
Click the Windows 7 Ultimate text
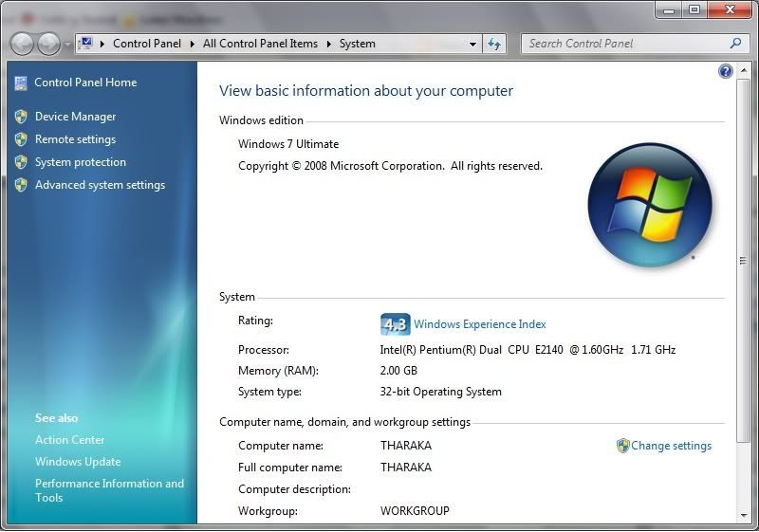tap(288, 144)
